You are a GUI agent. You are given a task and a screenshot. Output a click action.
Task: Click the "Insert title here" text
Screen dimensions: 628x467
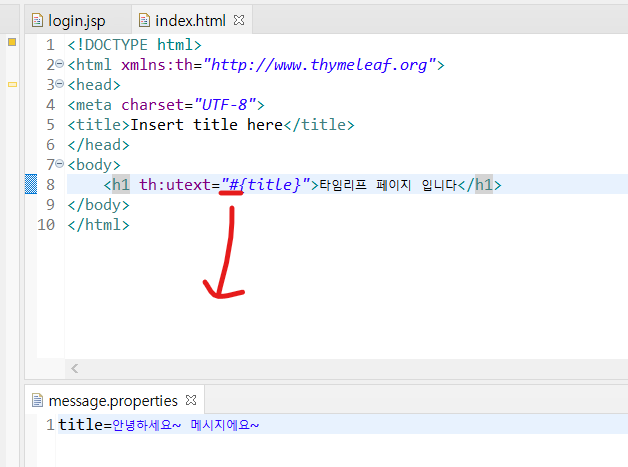pyautogui.click(x=207, y=125)
